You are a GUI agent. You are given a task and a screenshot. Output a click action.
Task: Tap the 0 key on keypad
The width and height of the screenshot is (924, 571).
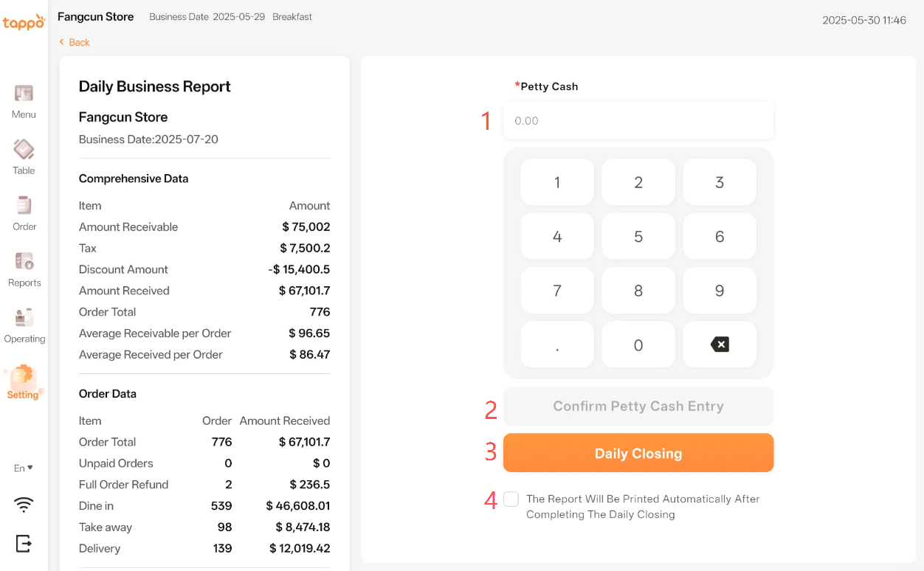coord(638,345)
